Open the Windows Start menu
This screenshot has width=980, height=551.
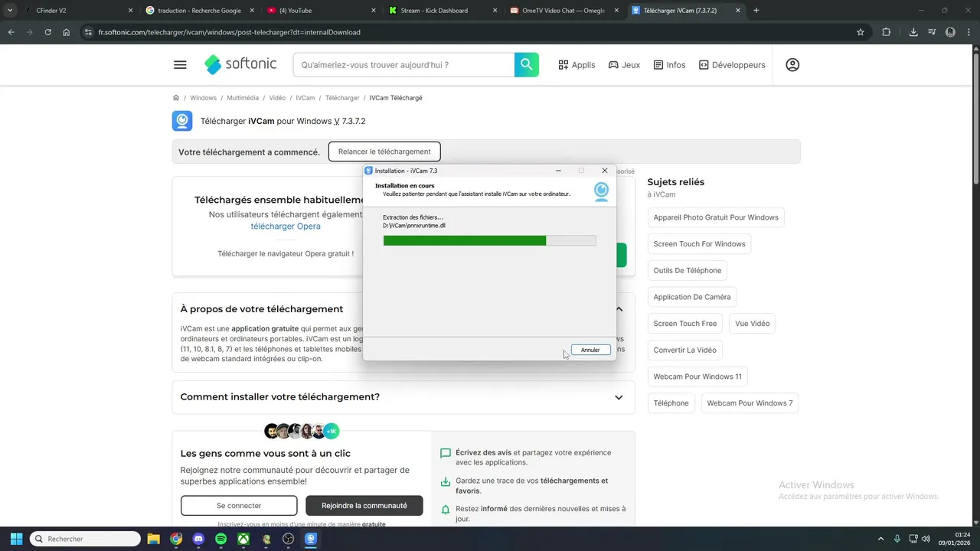coord(16,539)
